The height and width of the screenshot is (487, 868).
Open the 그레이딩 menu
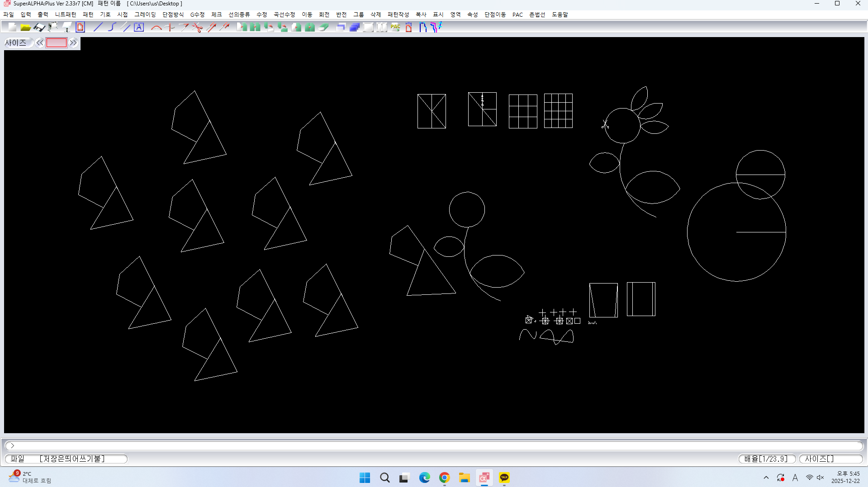pos(145,14)
